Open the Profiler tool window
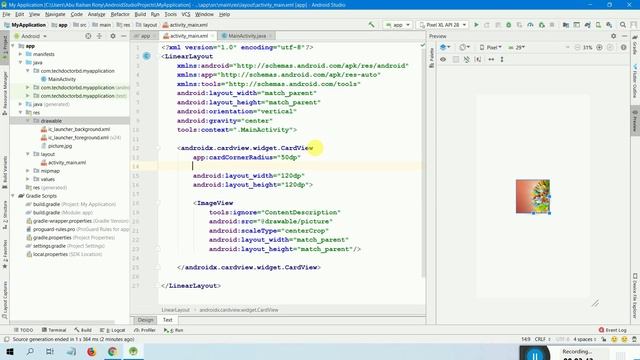This screenshot has height=360, width=640. pyautogui.click(x=145, y=330)
